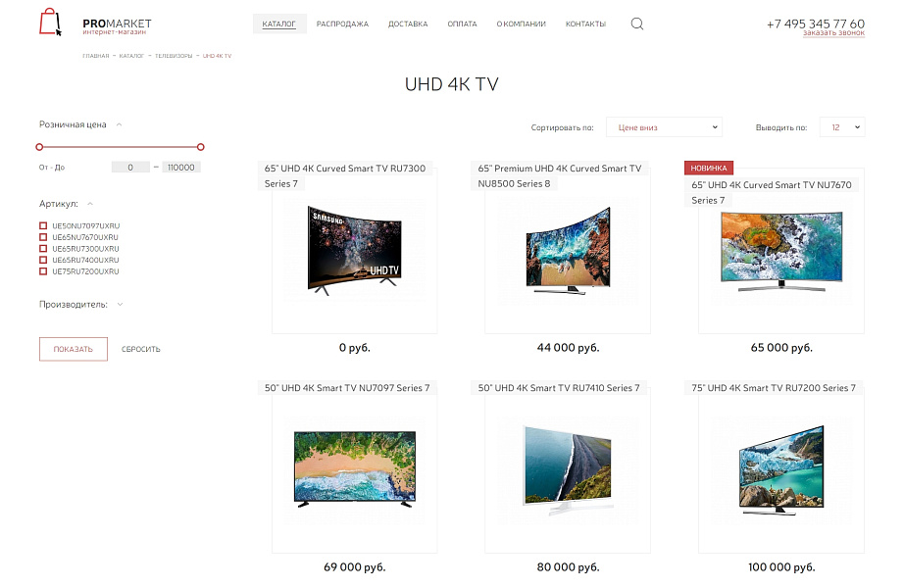Screen dimensions: 904x588
Task: Expand the Производитель filter section
Action: pos(120,305)
